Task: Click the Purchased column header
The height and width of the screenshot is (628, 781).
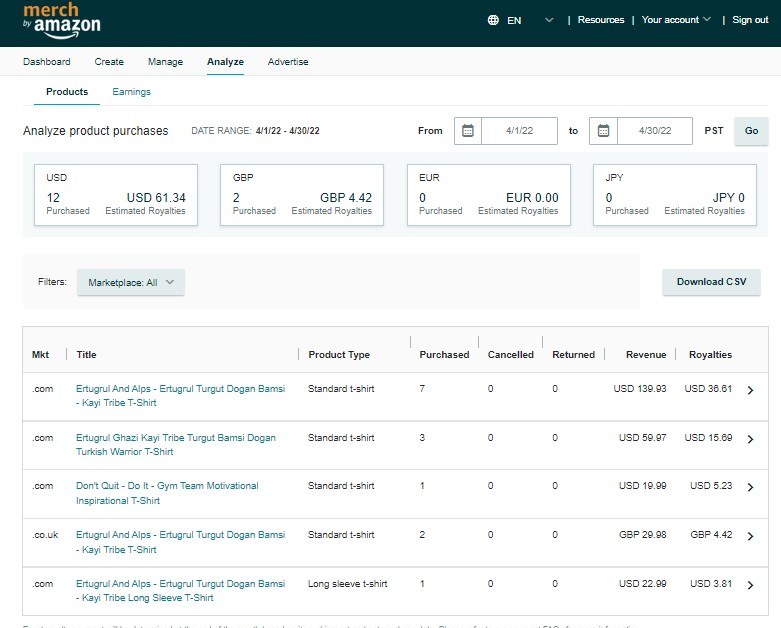Action: pyautogui.click(x=444, y=355)
